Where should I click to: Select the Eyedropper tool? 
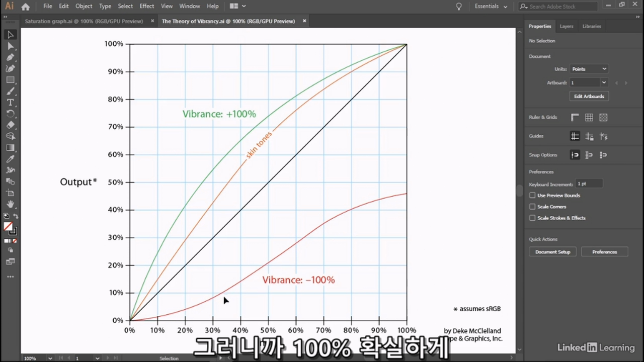click(10, 159)
